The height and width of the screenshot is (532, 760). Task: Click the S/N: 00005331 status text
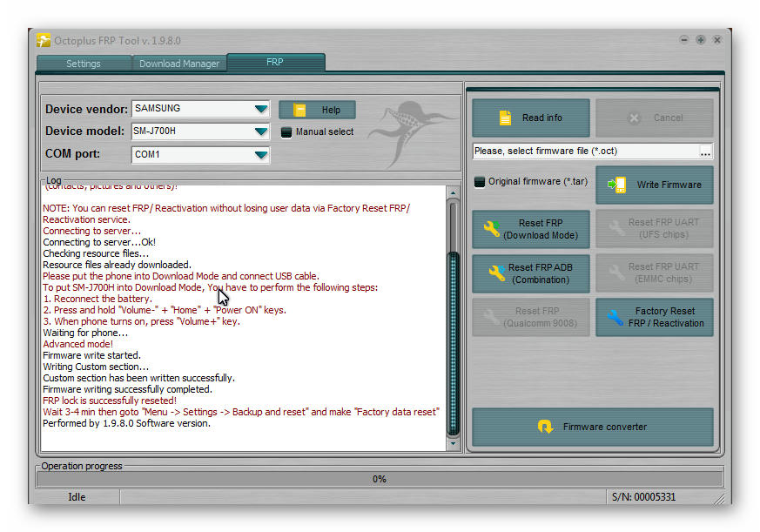(x=643, y=497)
